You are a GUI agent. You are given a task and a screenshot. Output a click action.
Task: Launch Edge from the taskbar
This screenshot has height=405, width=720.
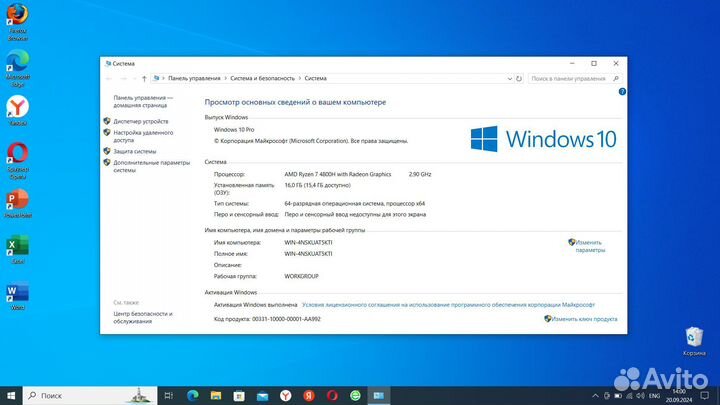[x=192, y=395]
